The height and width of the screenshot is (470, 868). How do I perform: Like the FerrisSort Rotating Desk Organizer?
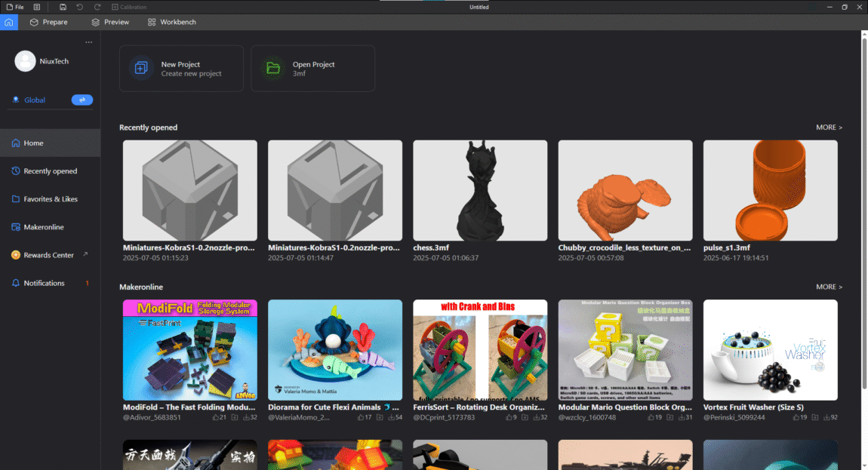click(x=509, y=417)
